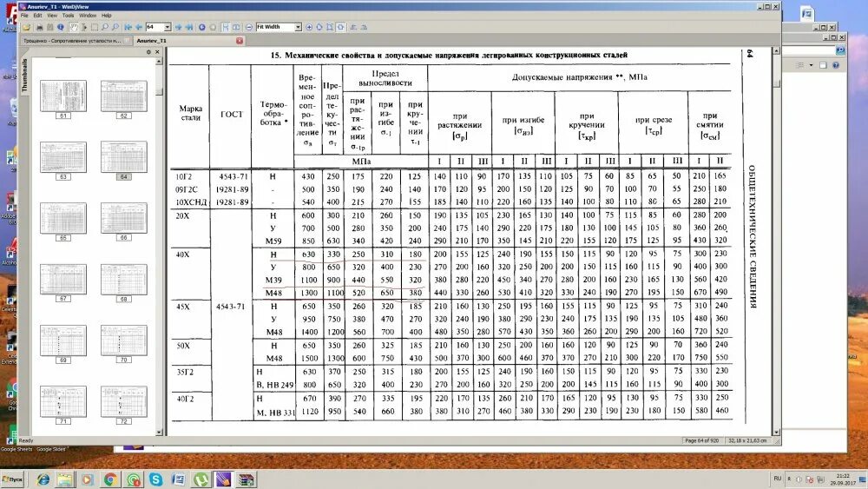
Task: Select the Rectangle selection tool
Action: pos(94,27)
